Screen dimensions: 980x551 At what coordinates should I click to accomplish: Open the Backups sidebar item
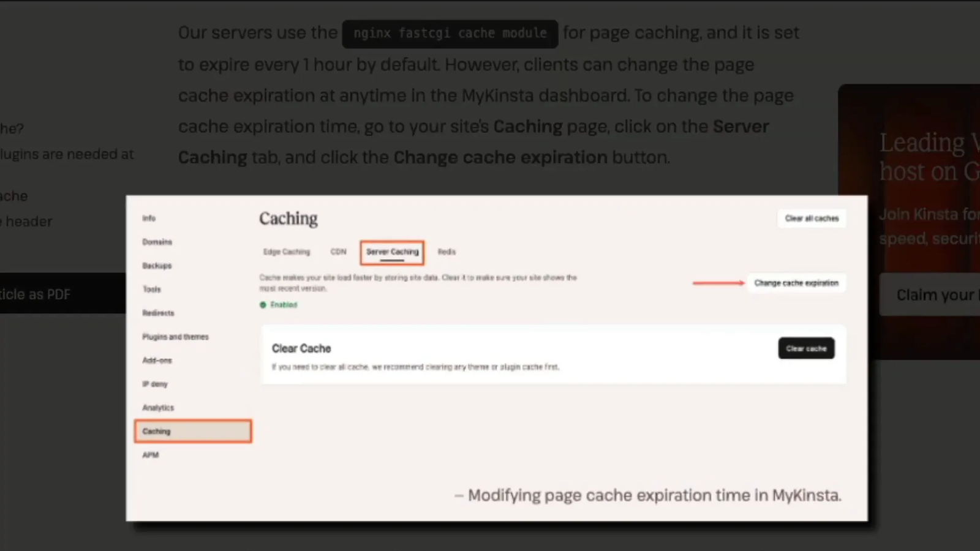click(x=157, y=266)
